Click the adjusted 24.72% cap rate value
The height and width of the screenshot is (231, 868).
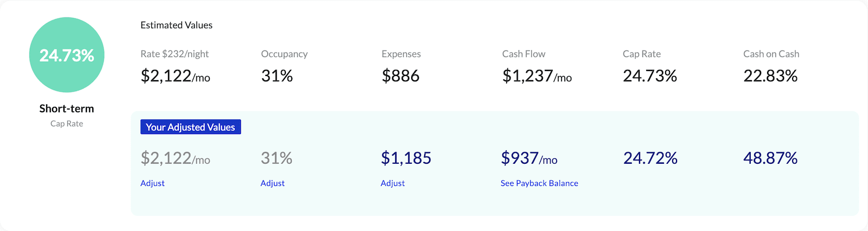[650, 158]
